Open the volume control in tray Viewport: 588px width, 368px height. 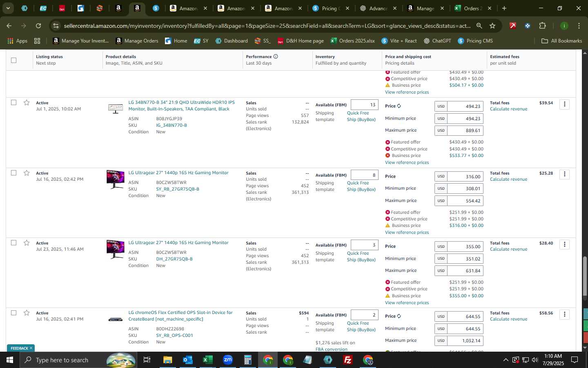[535, 360]
